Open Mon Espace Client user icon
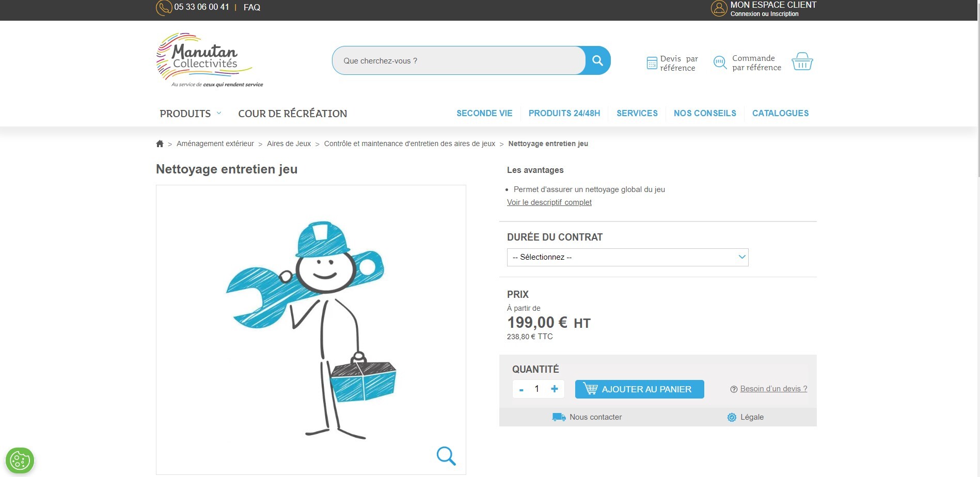The image size is (980, 477). [x=719, y=8]
